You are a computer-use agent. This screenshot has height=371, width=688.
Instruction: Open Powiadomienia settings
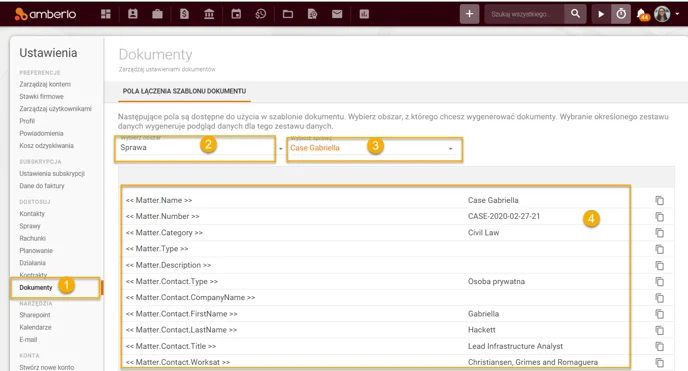(41, 133)
